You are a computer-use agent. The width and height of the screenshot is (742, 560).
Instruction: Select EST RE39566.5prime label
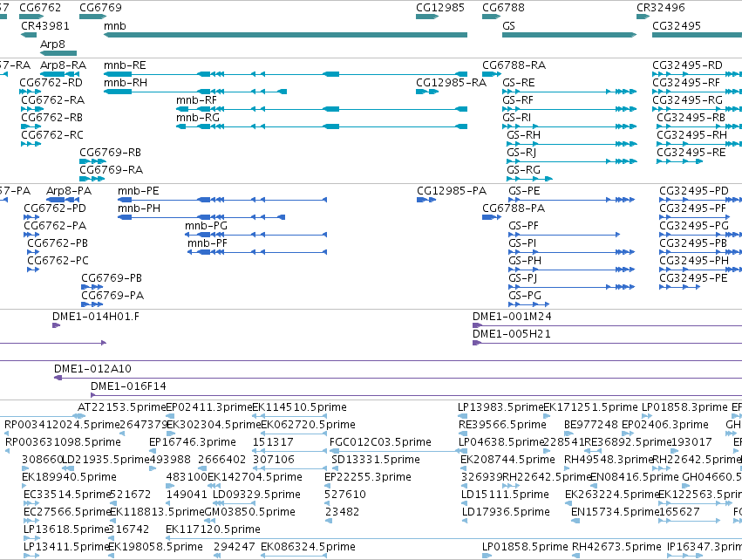[x=502, y=425]
